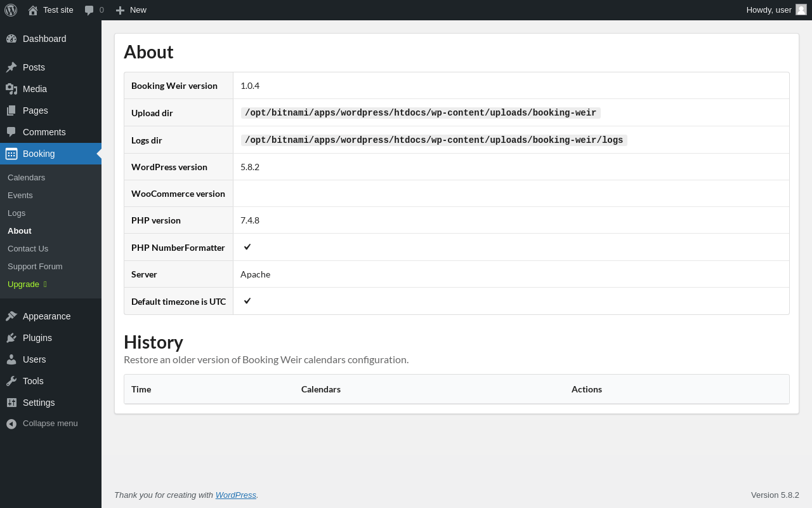Screen dimensions: 812x508
Task: Click the Appearance paintbrush icon
Action: coord(11,316)
